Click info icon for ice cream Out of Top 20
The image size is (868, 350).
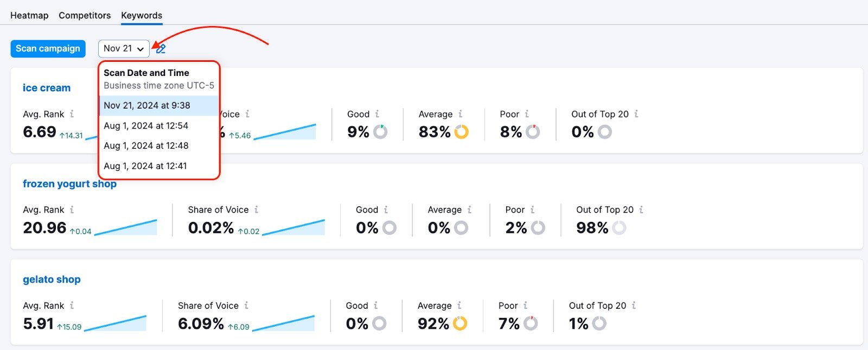[636, 114]
